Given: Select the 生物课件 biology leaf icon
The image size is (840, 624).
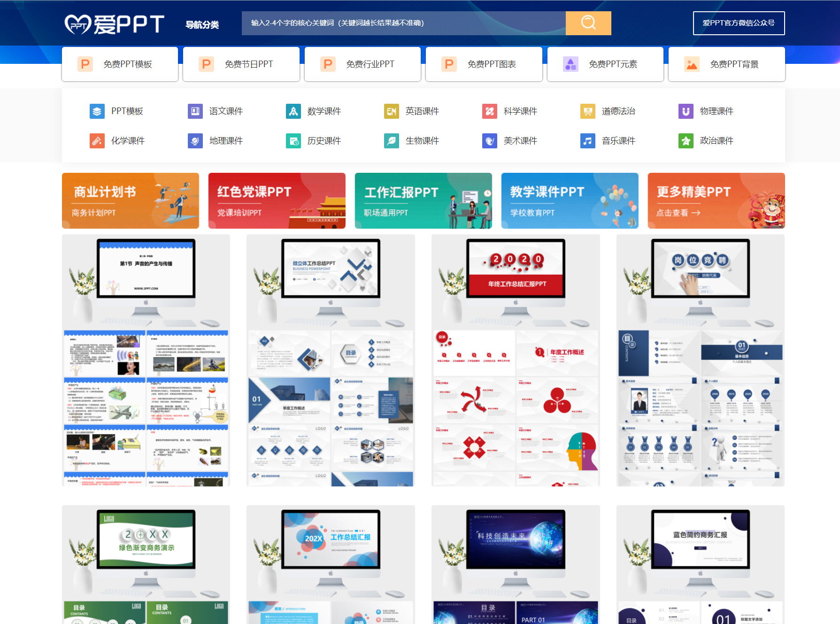Looking at the screenshot, I should click(x=391, y=140).
